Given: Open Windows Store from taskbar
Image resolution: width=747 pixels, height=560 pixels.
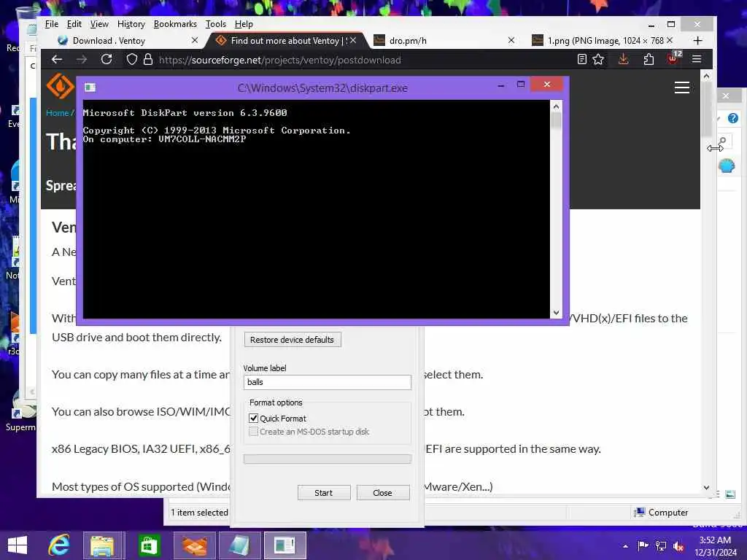Looking at the screenshot, I should tap(148, 545).
